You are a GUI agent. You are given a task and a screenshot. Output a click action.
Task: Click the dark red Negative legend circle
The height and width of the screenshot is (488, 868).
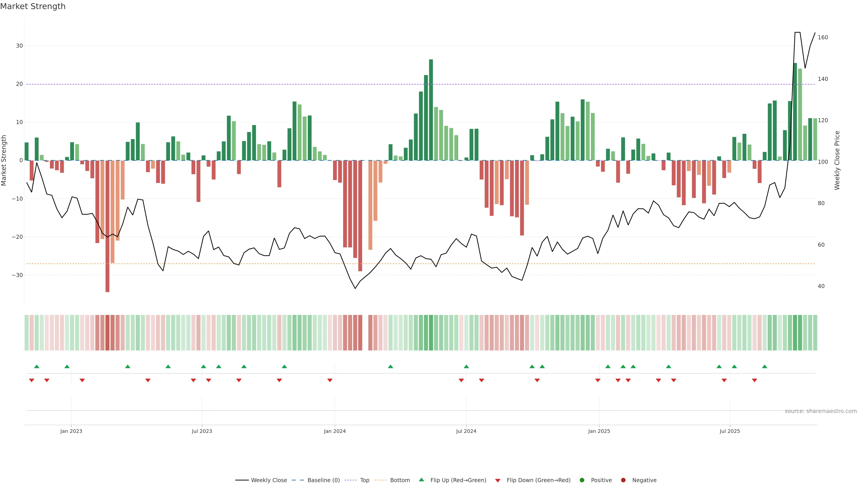coord(623,480)
